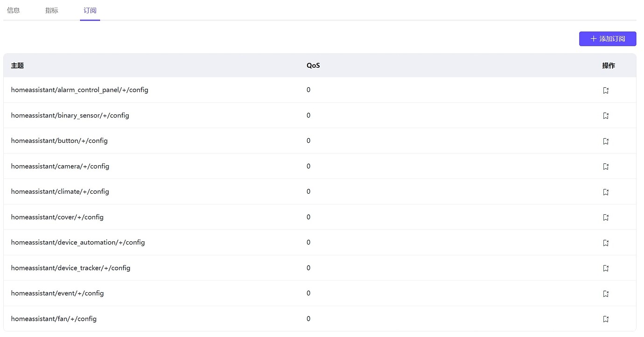The image size is (644, 337).
Task: Unsubscribe from homeassistant/button/+/config
Action: pos(606,140)
